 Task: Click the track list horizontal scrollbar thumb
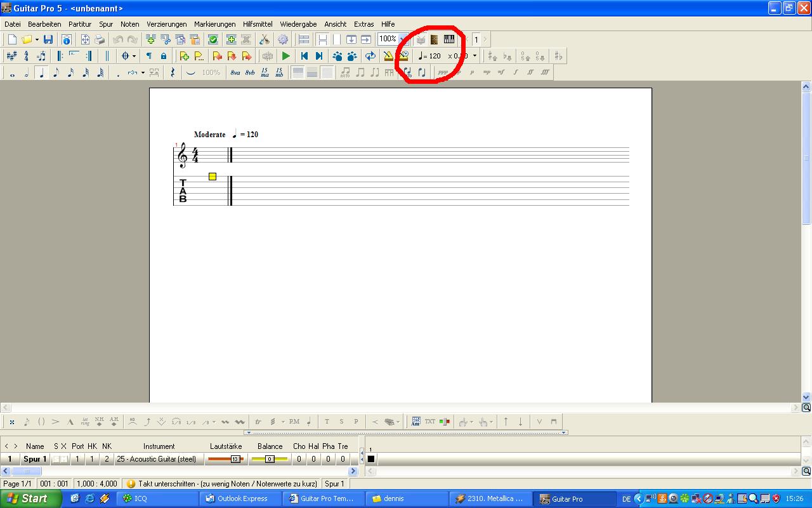click(x=26, y=471)
